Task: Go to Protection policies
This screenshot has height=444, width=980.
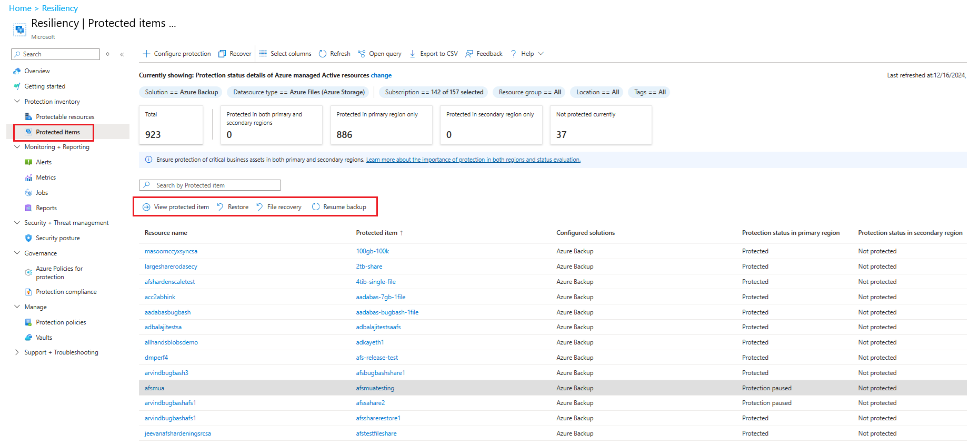Action: point(61,322)
